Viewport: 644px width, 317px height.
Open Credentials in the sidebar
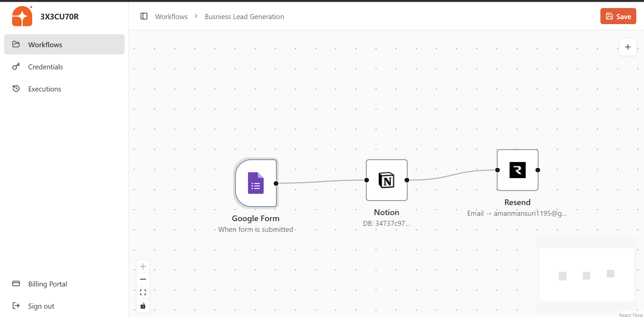64,66
